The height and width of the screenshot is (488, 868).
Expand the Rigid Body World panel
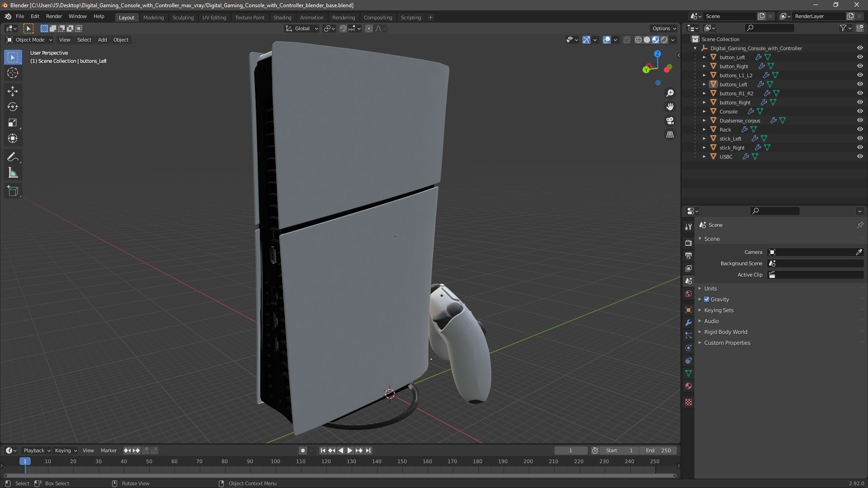[x=725, y=332]
